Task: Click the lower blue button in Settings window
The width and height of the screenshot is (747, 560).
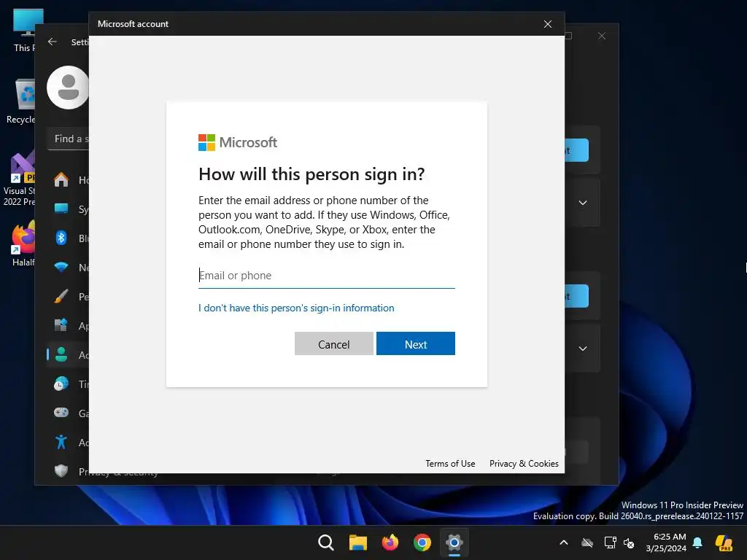Action: 576,296
